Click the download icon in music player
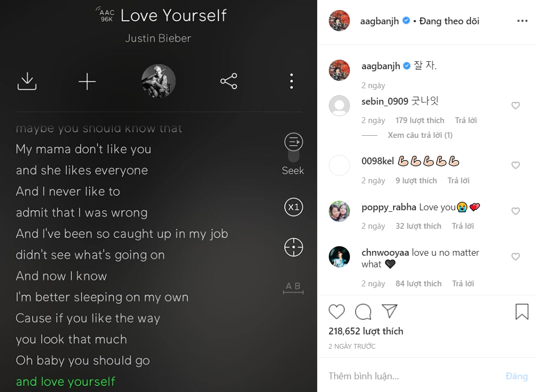 [x=27, y=81]
